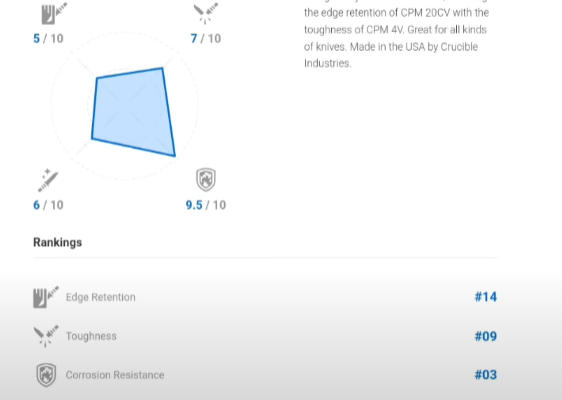Click the 7 / 10 toughness score

pyautogui.click(x=206, y=38)
